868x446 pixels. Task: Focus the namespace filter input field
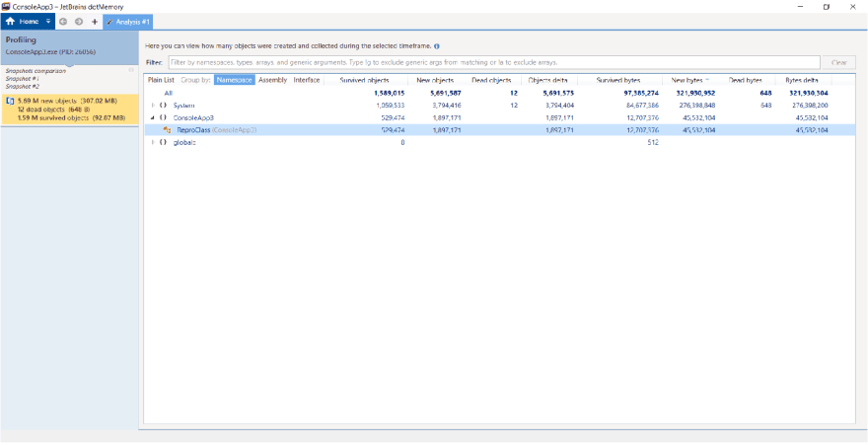pyautogui.click(x=493, y=62)
